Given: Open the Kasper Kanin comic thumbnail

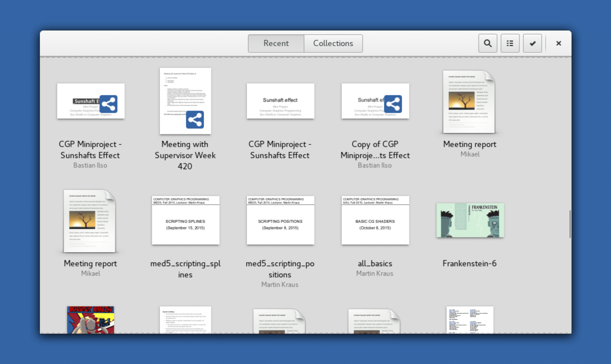Looking at the screenshot, I should pos(91,320).
